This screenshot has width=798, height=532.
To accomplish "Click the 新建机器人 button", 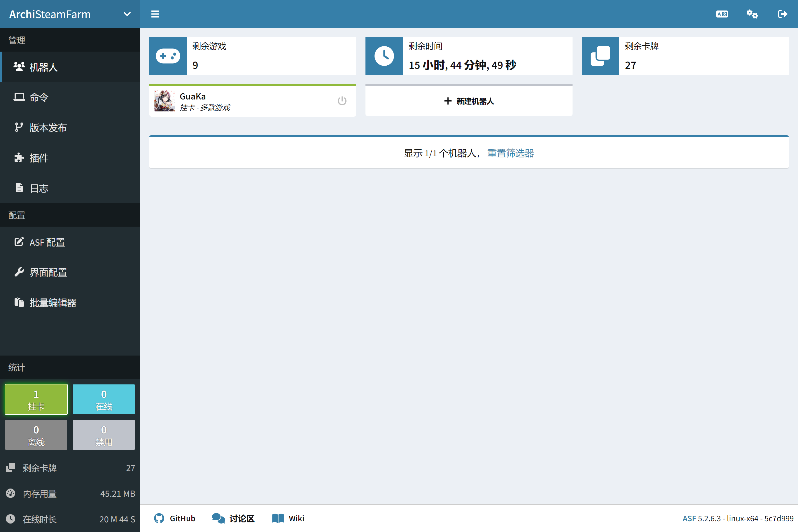I will pos(469,101).
